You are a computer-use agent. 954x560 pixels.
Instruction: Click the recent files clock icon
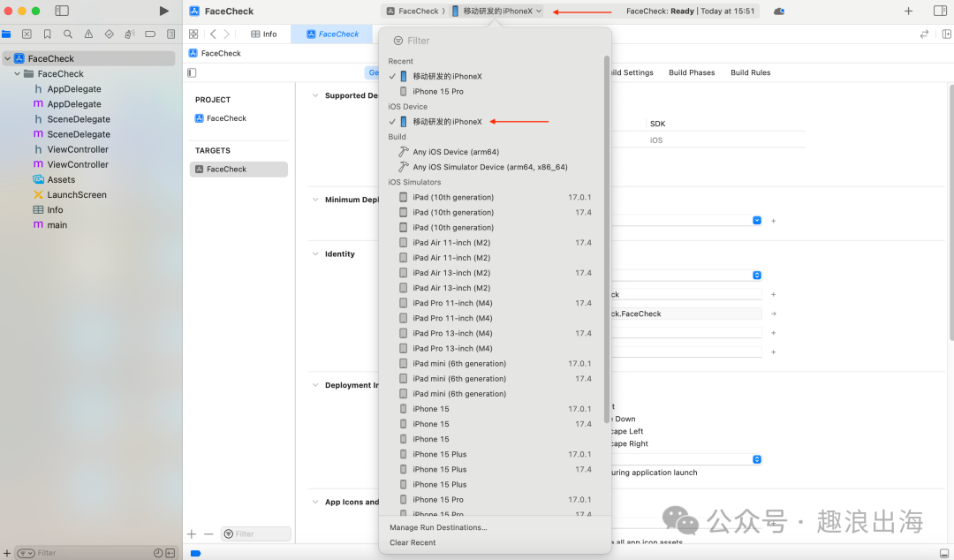tap(157, 553)
